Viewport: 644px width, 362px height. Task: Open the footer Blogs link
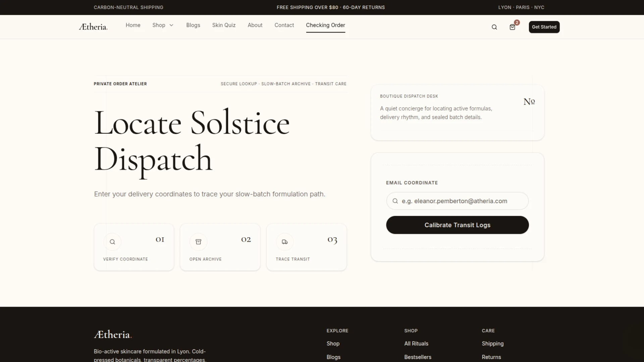pos(333,357)
